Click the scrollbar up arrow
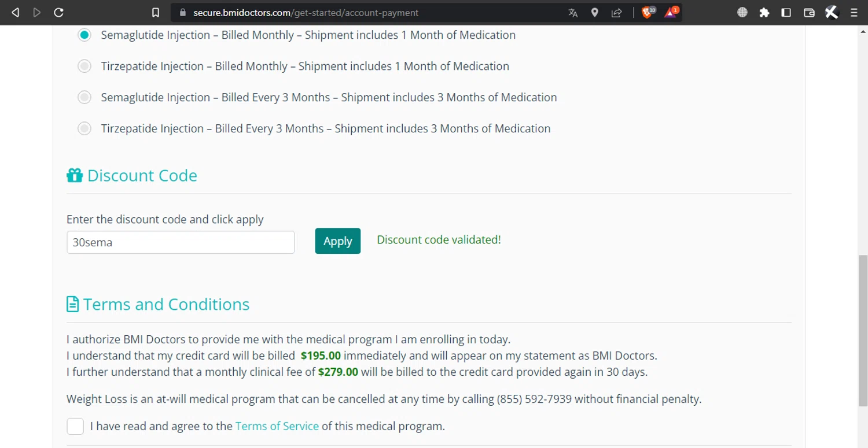Screen dimensions: 868x448 [863, 32]
